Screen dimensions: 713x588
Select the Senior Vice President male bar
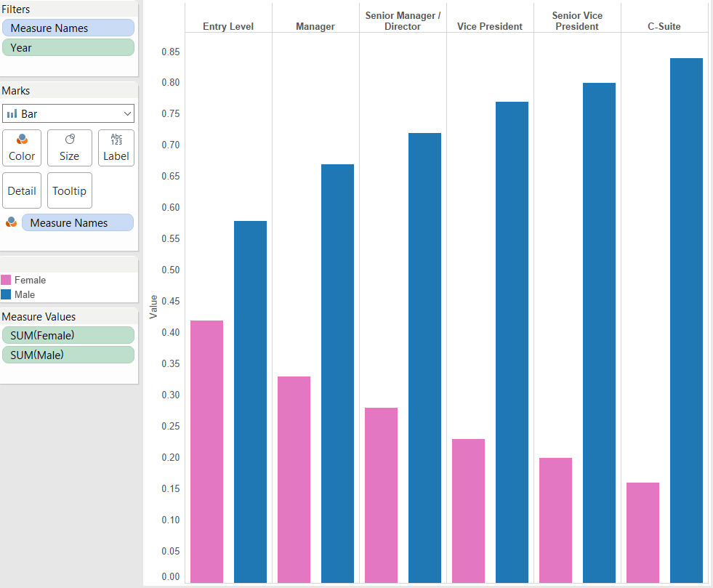(x=600, y=333)
